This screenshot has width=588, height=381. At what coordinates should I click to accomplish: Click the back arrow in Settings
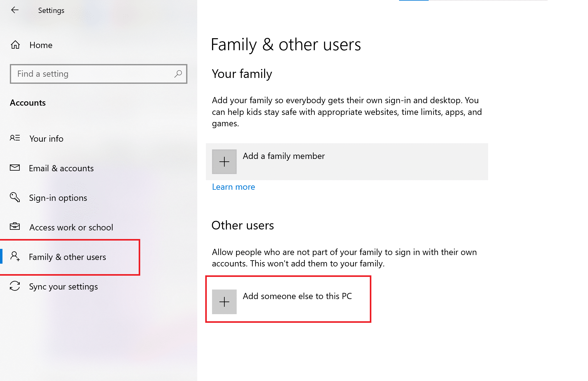(15, 10)
